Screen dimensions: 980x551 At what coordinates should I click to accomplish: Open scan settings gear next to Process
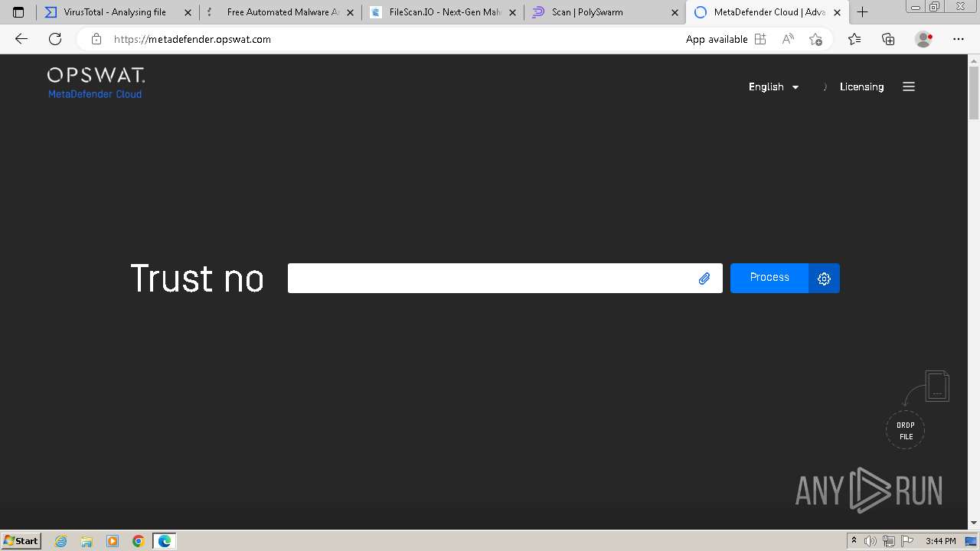(824, 279)
